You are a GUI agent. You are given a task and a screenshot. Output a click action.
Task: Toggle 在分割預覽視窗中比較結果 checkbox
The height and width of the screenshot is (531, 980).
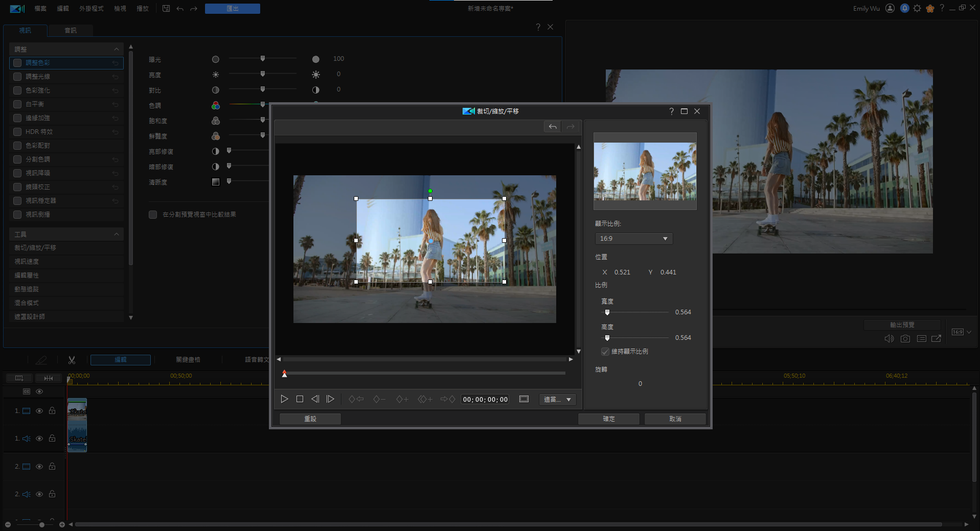153,215
